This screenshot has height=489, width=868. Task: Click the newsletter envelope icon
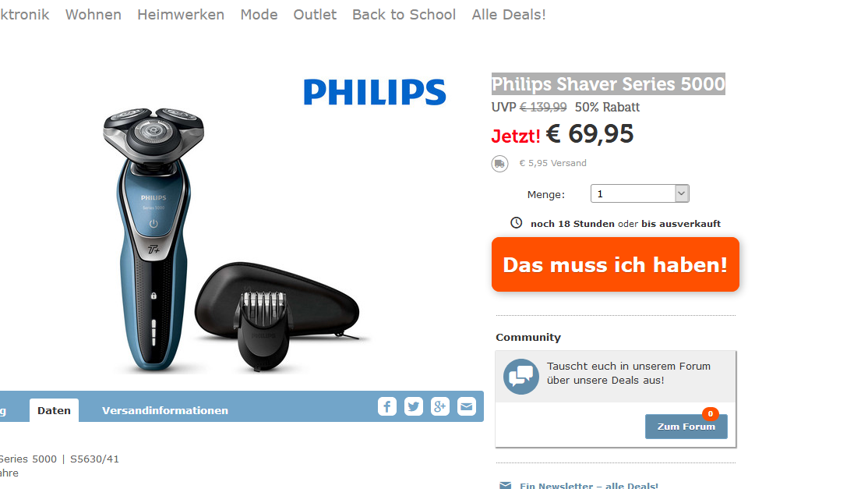(506, 485)
